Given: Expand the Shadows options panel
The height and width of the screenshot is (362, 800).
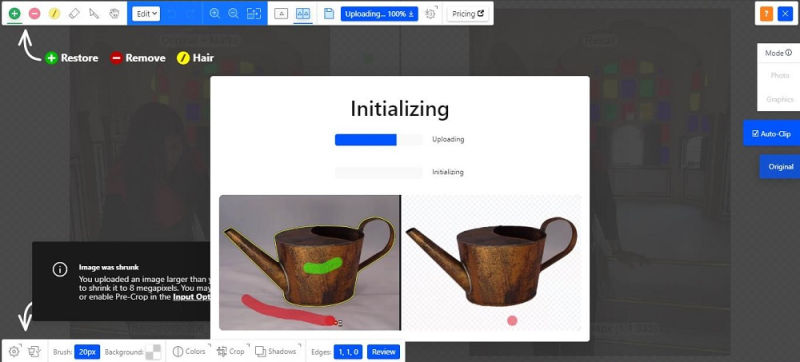Looking at the screenshot, I should pos(276,351).
